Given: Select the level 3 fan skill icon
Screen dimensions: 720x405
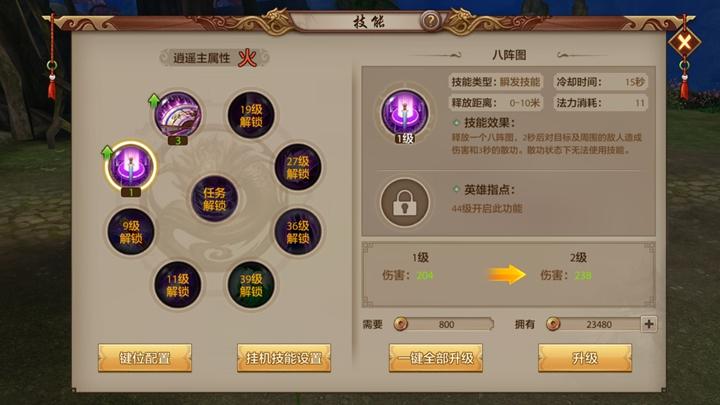Looking at the screenshot, I should [x=178, y=114].
